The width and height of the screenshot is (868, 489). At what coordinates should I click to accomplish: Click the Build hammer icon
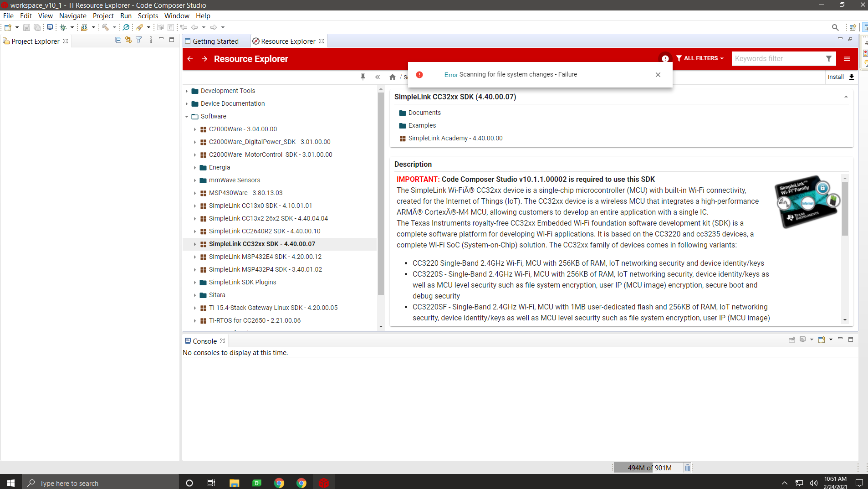click(105, 27)
